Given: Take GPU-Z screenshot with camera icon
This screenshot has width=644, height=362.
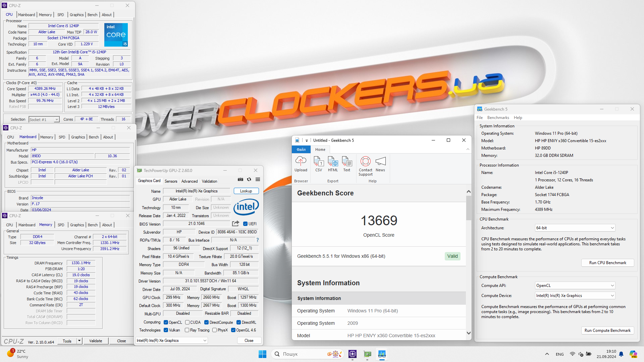Looking at the screenshot, I should point(240,180).
